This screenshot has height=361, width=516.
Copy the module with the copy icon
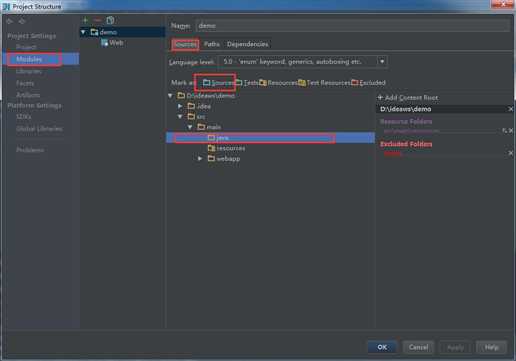tap(110, 20)
